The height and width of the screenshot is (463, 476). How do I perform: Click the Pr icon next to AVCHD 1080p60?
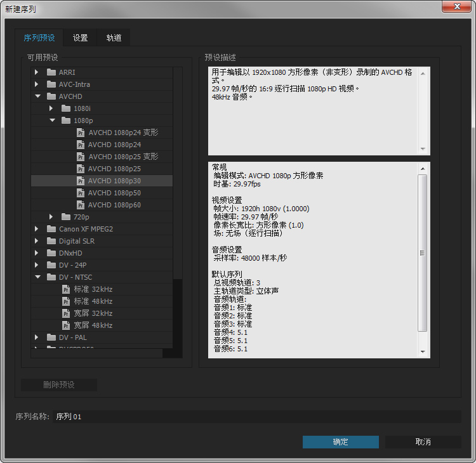tap(81, 205)
